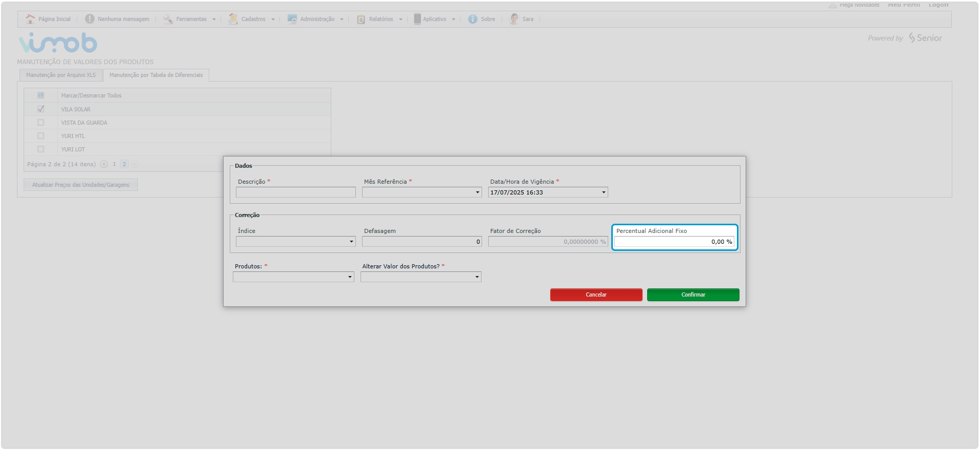Click the red Cancelar button
Image resolution: width=980 pixels, height=450 pixels.
(596, 295)
